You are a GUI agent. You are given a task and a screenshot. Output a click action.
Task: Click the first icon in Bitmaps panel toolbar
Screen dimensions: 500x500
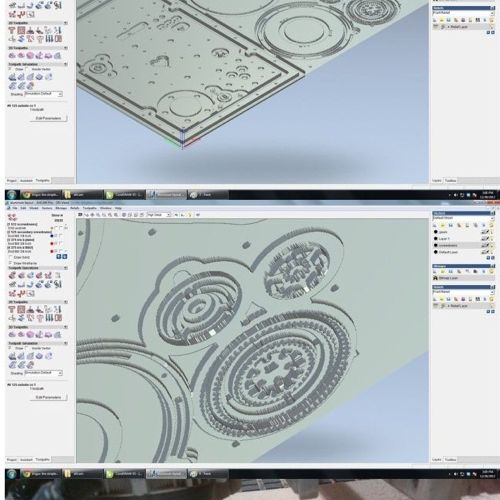pos(435,272)
